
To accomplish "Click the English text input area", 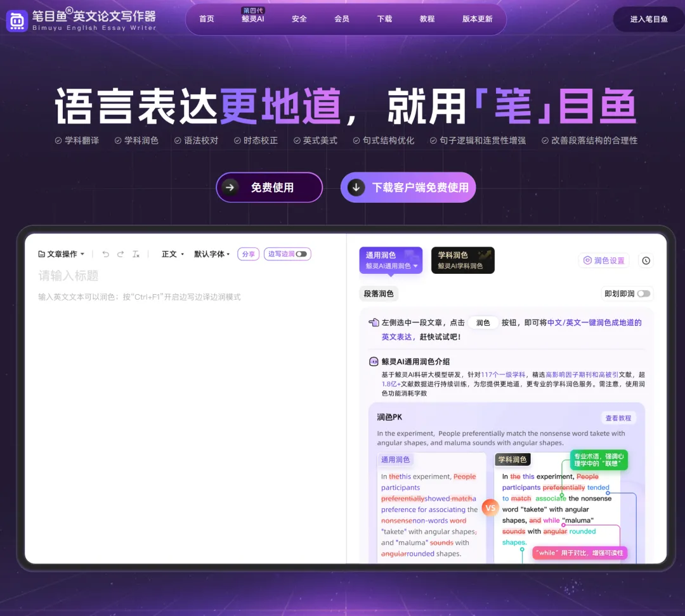I will (140, 297).
